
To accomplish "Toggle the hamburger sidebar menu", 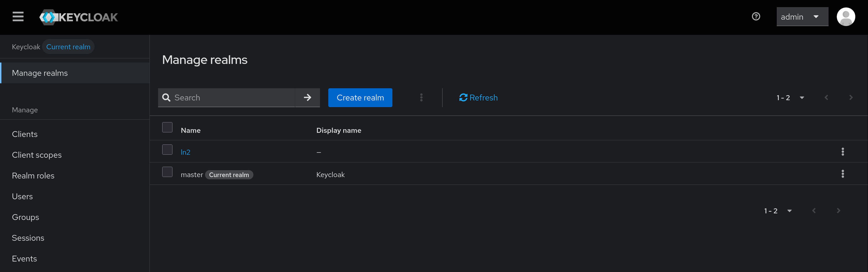I will pos(18,17).
